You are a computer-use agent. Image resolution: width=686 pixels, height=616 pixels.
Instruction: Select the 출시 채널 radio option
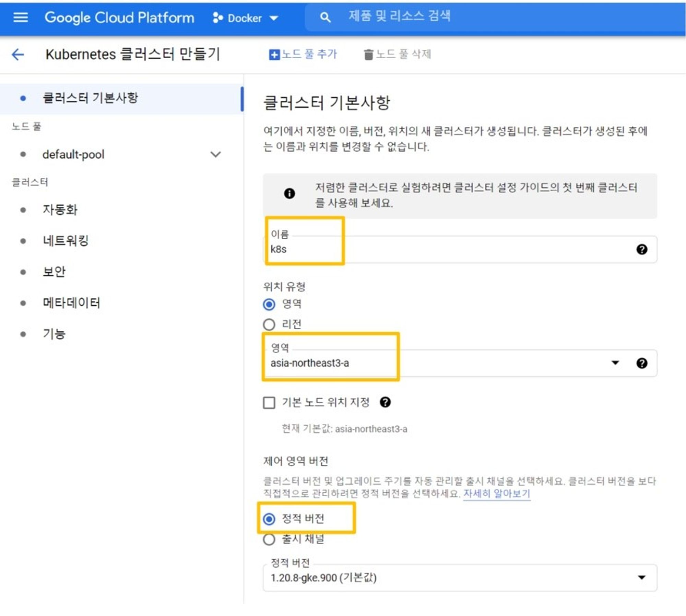tap(269, 539)
